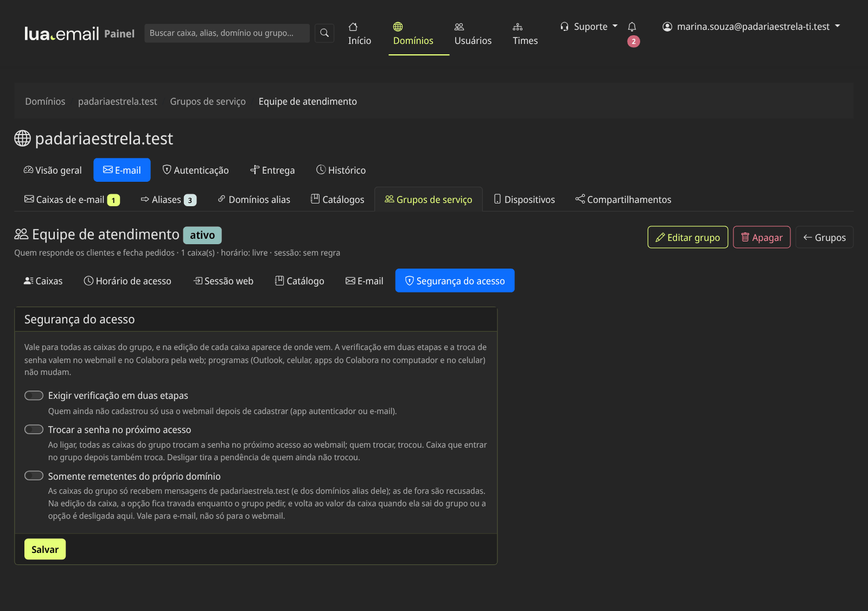The width and height of the screenshot is (868, 611).
Task: Select the E-mail domain tab
Action: coord(122,170)
